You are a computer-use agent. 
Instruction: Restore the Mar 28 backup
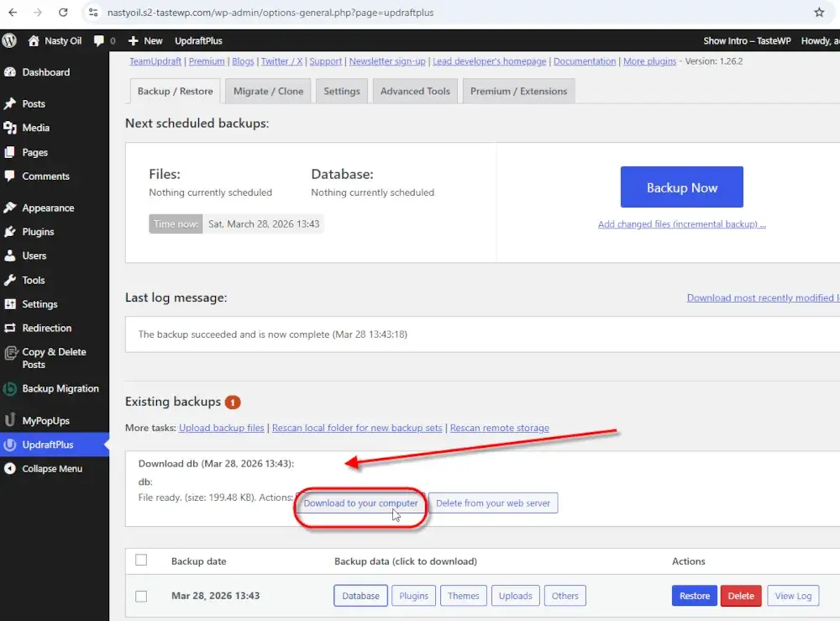coord(694,595)
